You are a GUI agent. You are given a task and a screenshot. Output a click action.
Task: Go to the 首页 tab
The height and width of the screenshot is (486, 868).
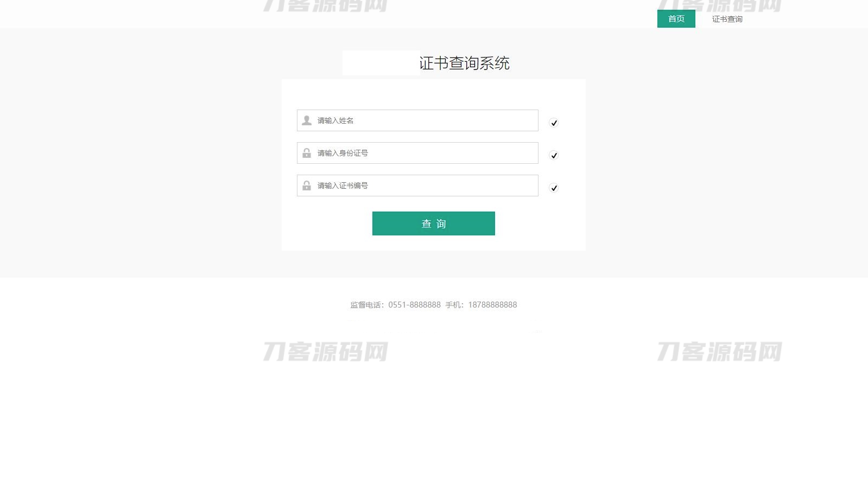[x=676, y=19]
